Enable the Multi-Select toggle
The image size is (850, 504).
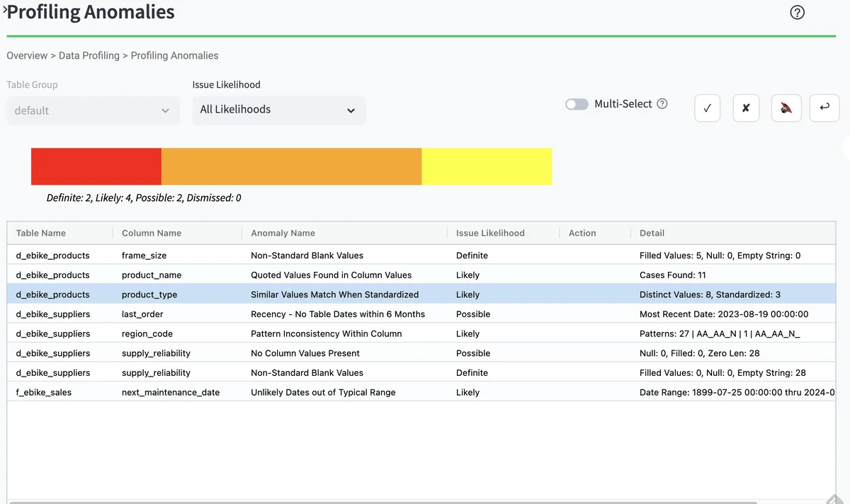pyautogui.click(x=577, y=104)
